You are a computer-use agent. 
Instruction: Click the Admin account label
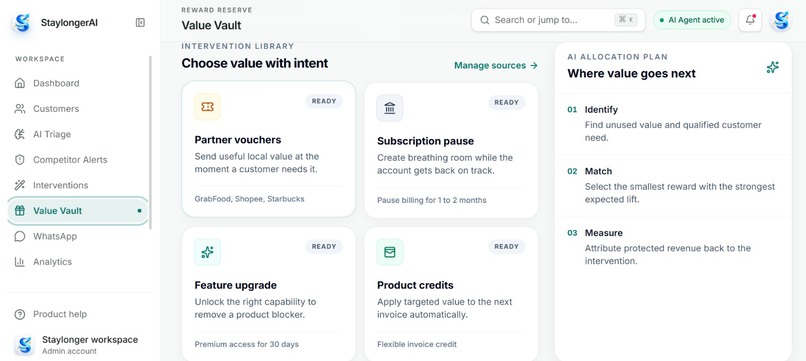69,351
